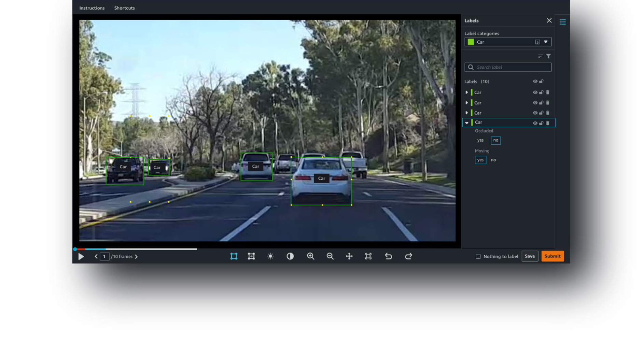This screenshot has width=644, height=342.
Task: Set Occluded attribute to yes
Action: point(480,140)
